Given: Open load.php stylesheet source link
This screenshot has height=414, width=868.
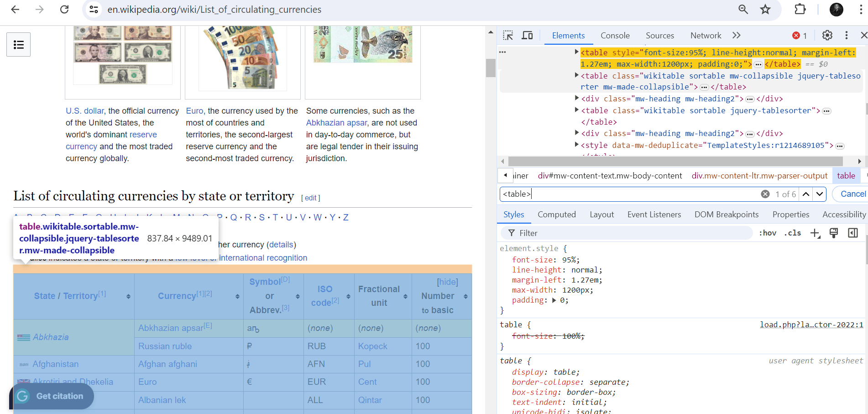Looking at the screenshot, I should [x=811, y=325].
